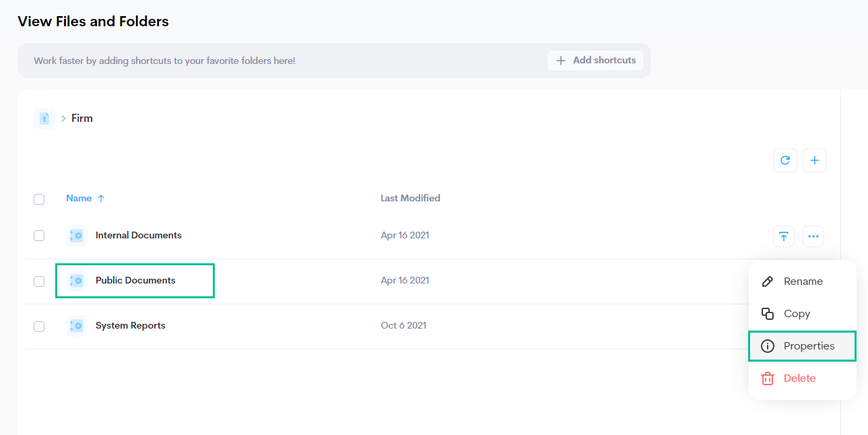The image size is (868, 435).
Task: Toggle the select-all checkbox in header
Action: pyautogui.click(x=39, y=199)
